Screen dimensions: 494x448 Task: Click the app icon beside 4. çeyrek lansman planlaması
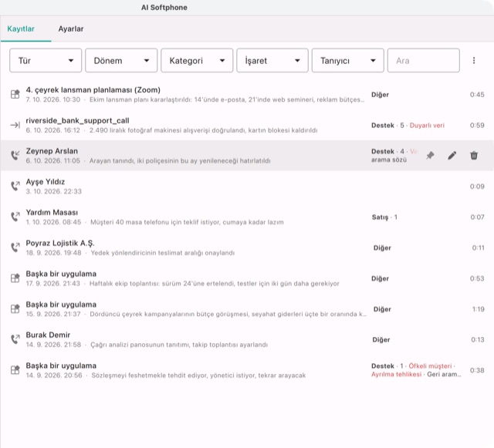point(15,94)
